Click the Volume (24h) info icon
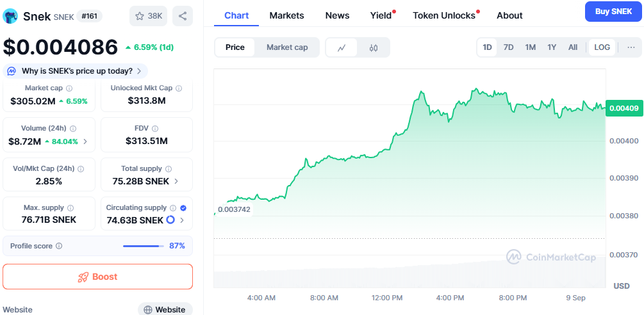Viewport: 644px width, 315px height. click(x=73, y=129)
